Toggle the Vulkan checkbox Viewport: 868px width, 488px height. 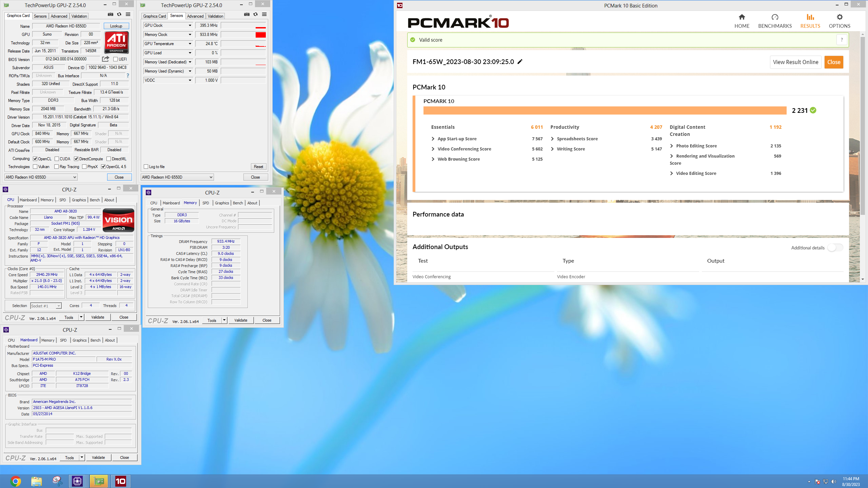[x=35, y=166]
